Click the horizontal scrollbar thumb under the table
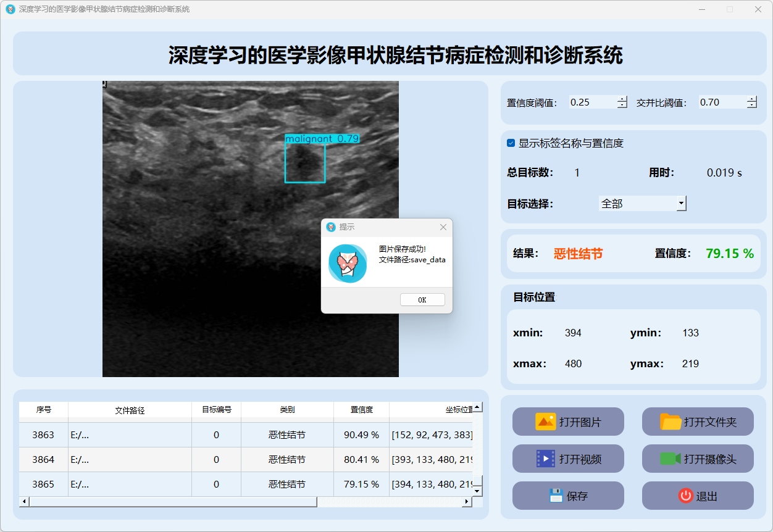This screenshot has height=532, width=773. click(x=173, y=502)
